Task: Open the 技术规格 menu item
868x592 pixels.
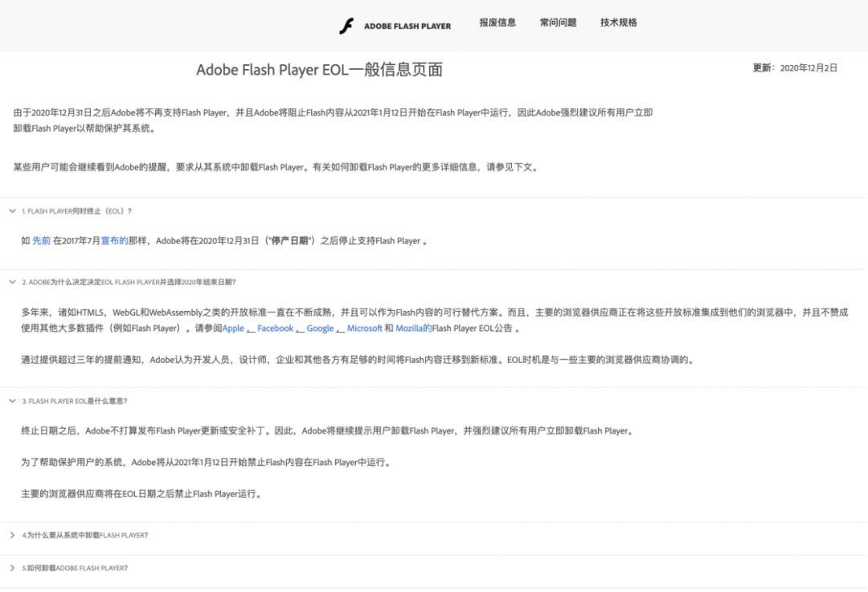Action: point(618,22)
